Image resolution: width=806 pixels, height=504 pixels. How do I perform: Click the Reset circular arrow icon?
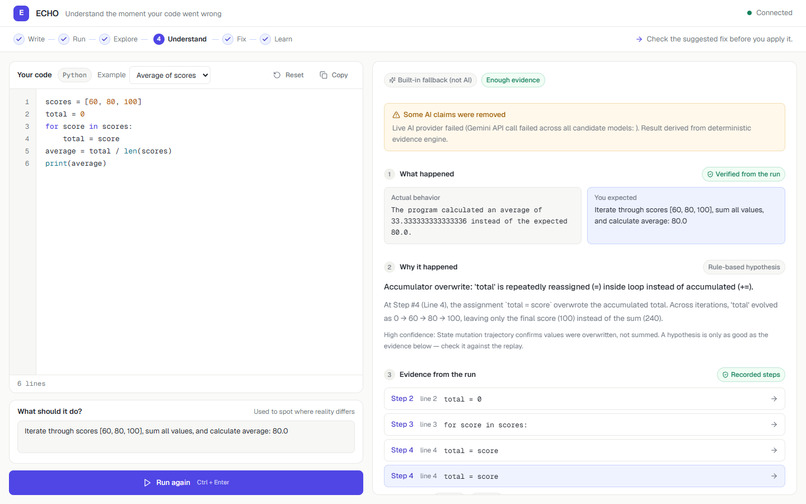[277, 75]
